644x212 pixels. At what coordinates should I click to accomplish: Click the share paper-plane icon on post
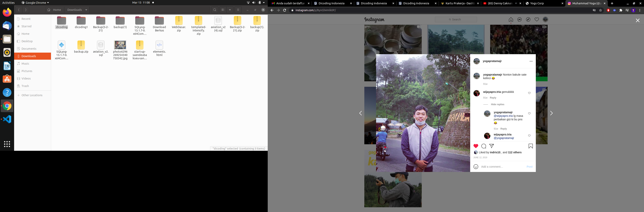pyautogui.click(x=492, y=146)
